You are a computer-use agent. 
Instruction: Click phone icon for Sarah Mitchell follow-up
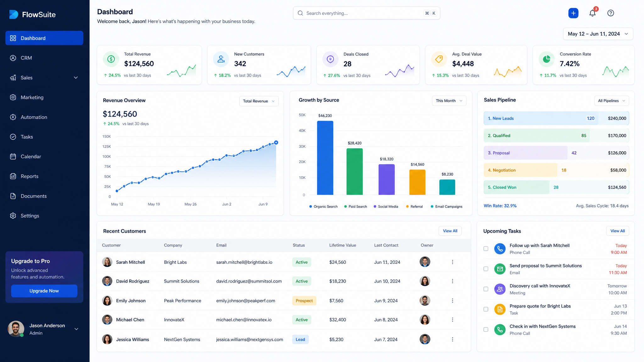click(x=500, y=249)
